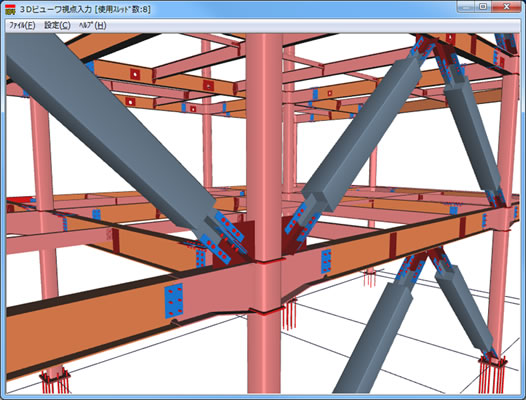Click the application icon in the title bar
The width and height of the screenshot is (526, 400).
[x=11, y=9]
